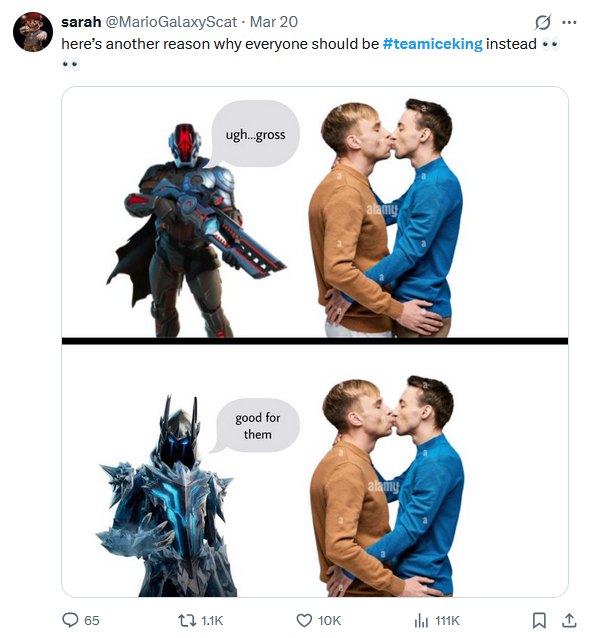The image size is (591, 638).
Task: Click the share upload icon
Action: click(x=569, y=620)
